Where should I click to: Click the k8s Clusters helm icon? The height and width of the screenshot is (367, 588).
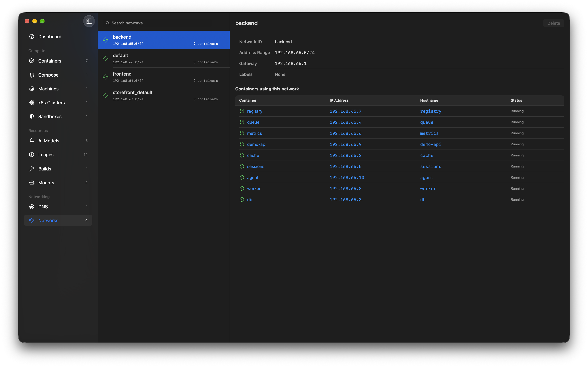pos(32,103)
